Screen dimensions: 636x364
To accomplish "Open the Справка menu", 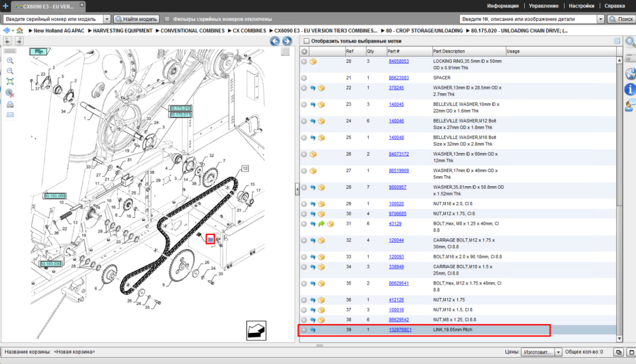I will 614,6.
